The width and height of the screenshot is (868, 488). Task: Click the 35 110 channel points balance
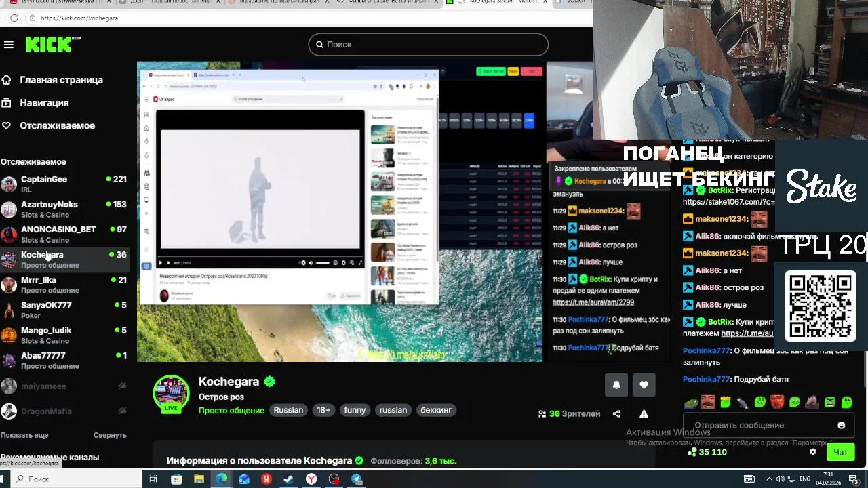tap(707, 452)
